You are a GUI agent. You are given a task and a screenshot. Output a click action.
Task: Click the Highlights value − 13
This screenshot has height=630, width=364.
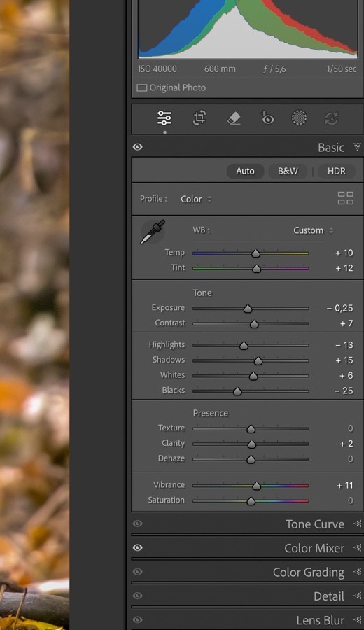click(344, 344)
